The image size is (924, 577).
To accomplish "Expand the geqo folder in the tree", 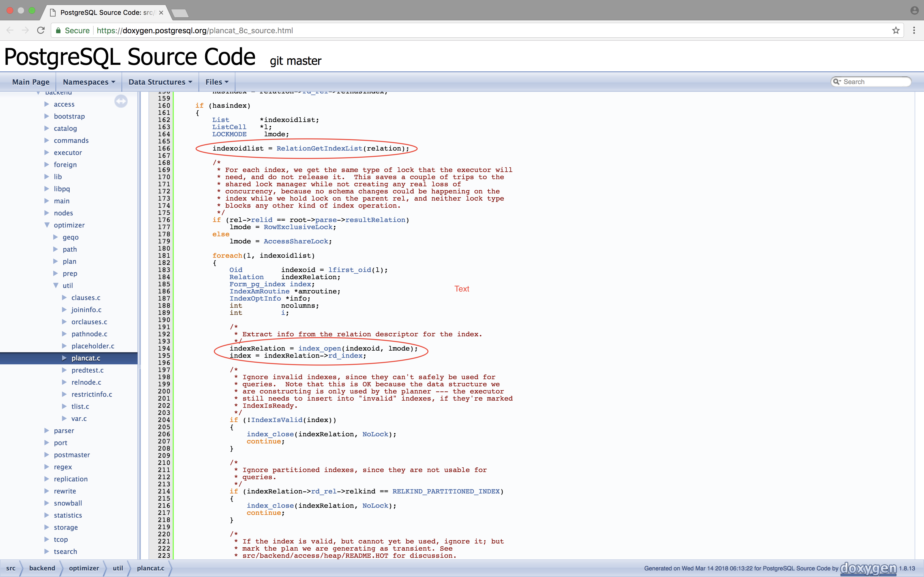I will pyautogui.click(x=56, y=237).
